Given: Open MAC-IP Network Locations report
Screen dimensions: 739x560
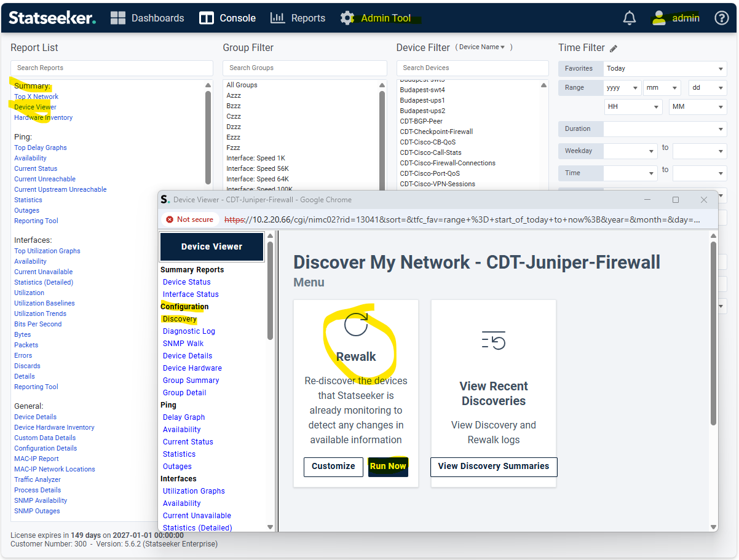Looking at the screenshot, I should (55, 469).
